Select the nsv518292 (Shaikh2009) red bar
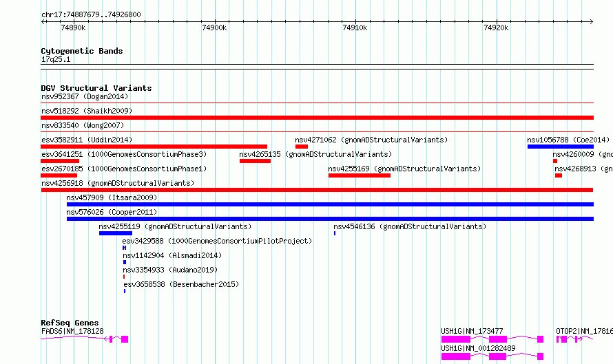Viewport: 613px width, 364px height. [317, 118]
